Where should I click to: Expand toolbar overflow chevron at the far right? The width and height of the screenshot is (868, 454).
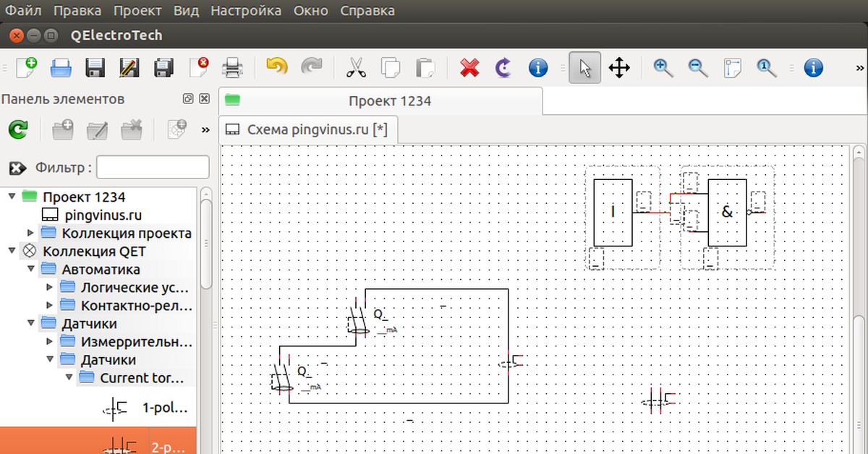click(859, 68)
